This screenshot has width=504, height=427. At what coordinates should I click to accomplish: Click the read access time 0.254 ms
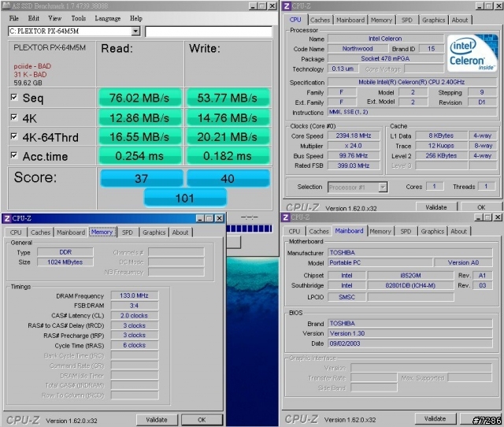139,156
